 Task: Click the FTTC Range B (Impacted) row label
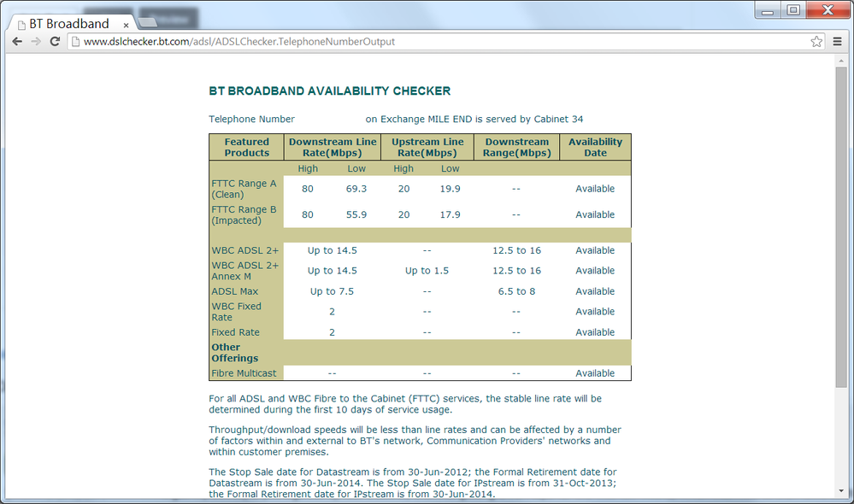click(x=244, y=215)
